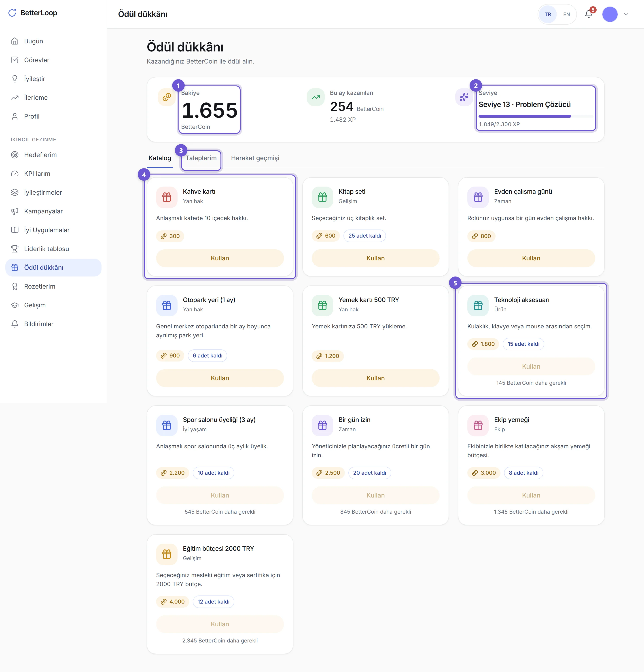The image size is (644, 672).
Task: Click the '15 adet kaldı' stock badge
Action: 523,344
